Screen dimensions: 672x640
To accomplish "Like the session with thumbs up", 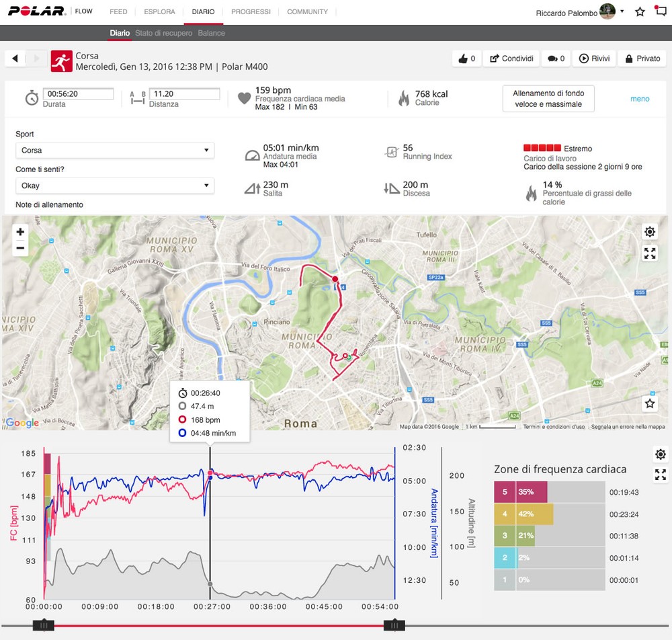I will click(466, 58).
